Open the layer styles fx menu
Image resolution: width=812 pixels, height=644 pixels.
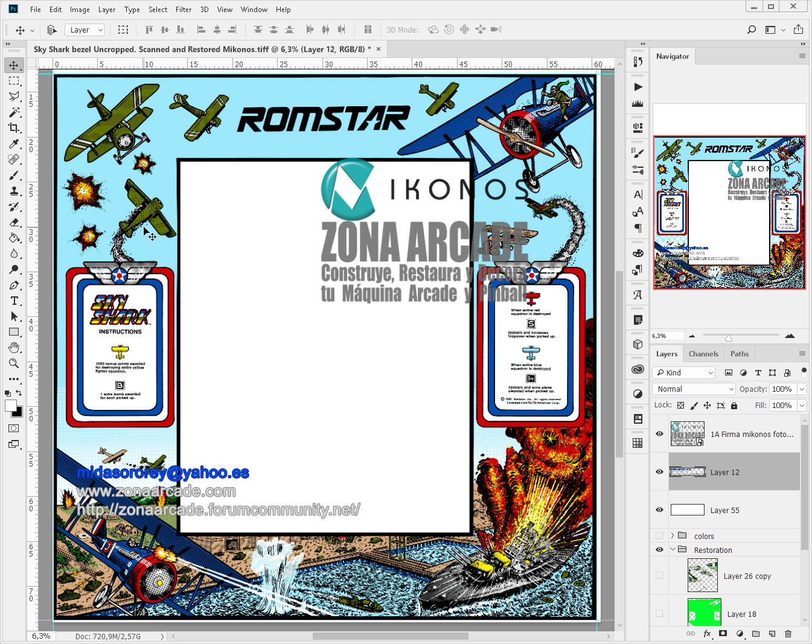[707, 634]
